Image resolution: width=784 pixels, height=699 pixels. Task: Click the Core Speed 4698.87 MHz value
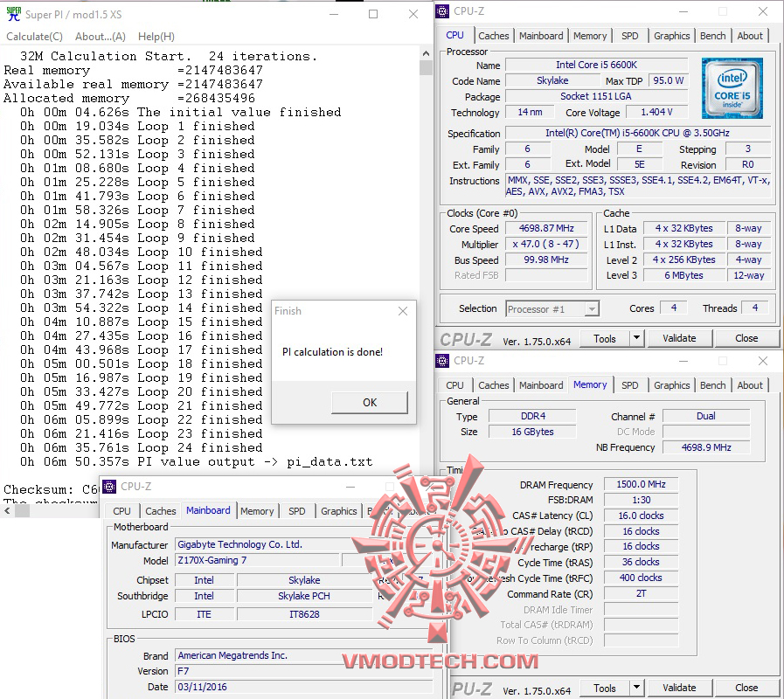(546, 229)
